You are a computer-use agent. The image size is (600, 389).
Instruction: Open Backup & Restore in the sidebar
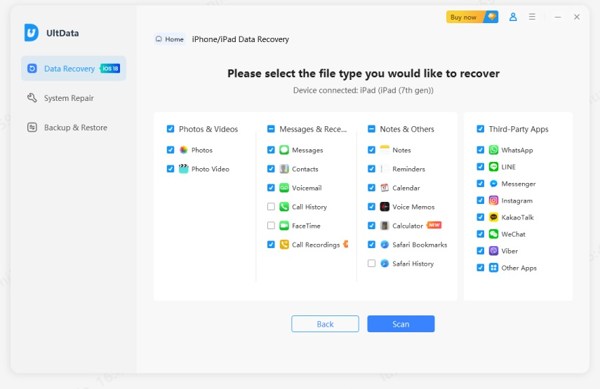pyautogui.click(x=73, y=127)
